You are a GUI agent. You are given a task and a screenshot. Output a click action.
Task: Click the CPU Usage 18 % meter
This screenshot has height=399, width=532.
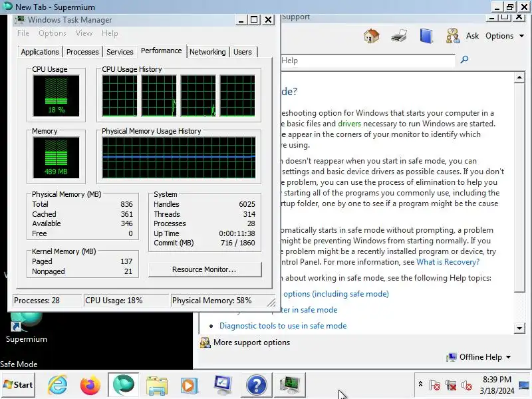pos(56,96)
